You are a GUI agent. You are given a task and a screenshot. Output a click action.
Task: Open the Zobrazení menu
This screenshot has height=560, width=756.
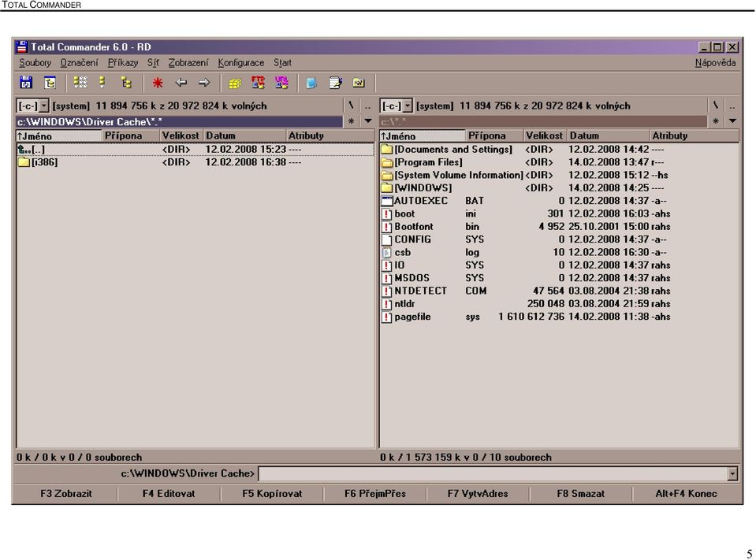coord(188,62)
